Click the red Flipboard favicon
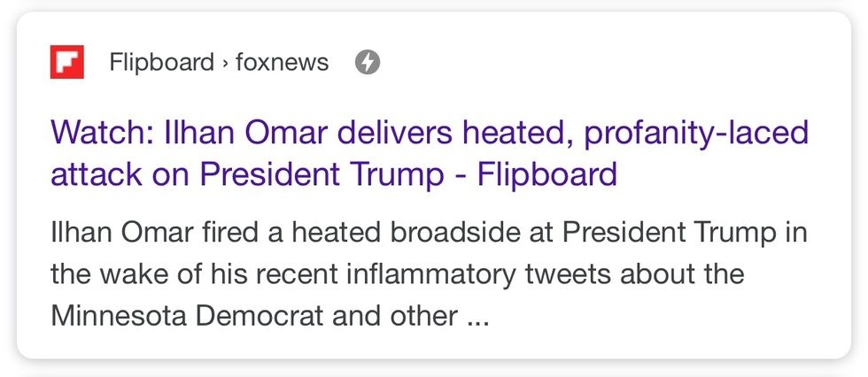Image resolution: width=868 pixels, height=377 pixels. [x=67, y=62]
